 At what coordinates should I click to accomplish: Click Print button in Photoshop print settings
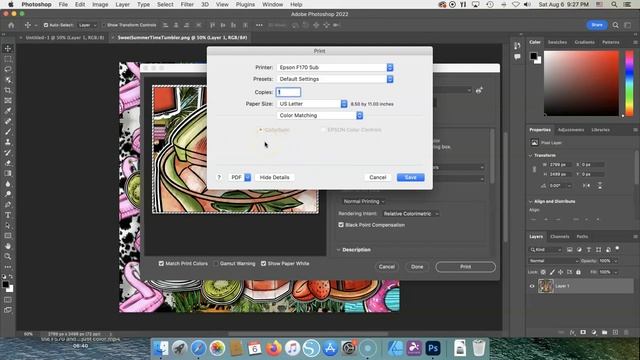coord(465,267)
